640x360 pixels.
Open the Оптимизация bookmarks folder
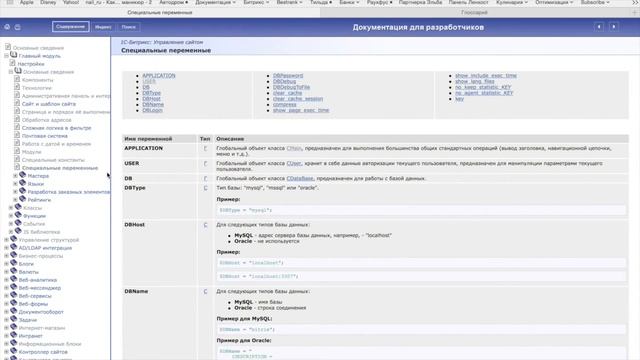554,2
